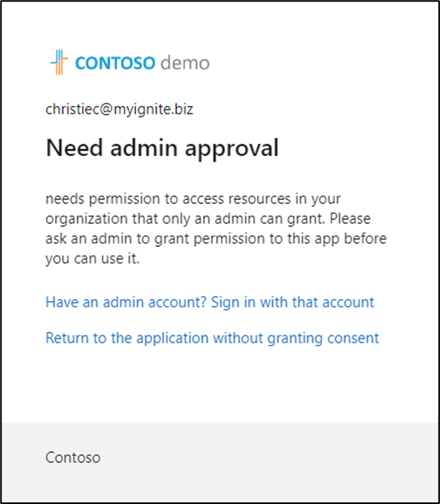Click the "Contoso" footer text

(73, 457)
